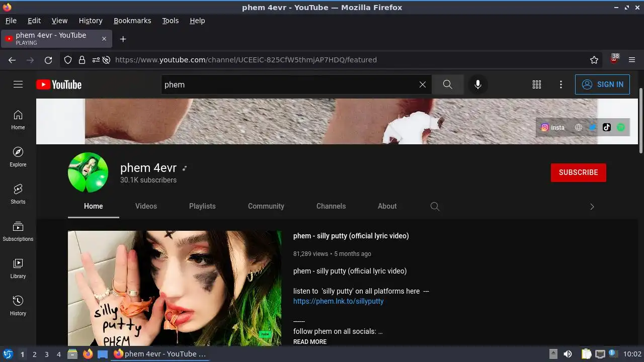Screen dimensions: 644x362
Task: Open the autoplay-blocked icon in the address bar
Action: [x=107, y=60]
